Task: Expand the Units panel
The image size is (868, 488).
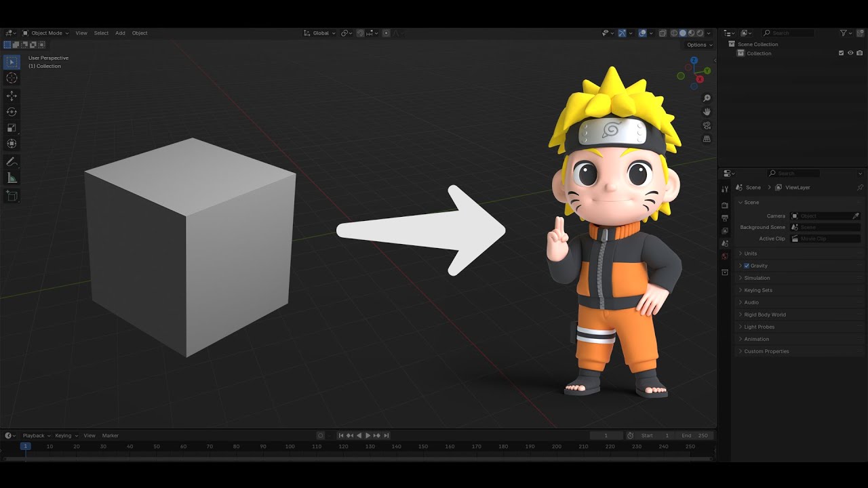Action: pyautogui.click(x=801, y=253)
